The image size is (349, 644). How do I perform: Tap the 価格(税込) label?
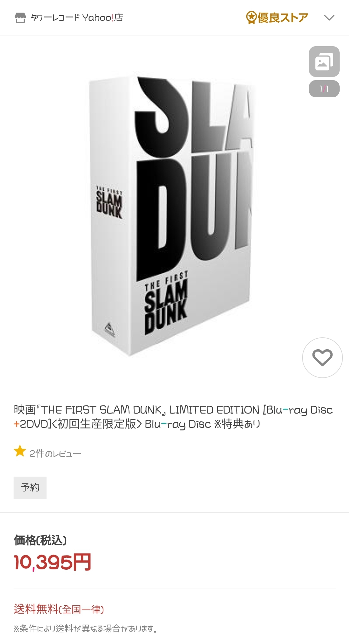(x=40, y=540)
